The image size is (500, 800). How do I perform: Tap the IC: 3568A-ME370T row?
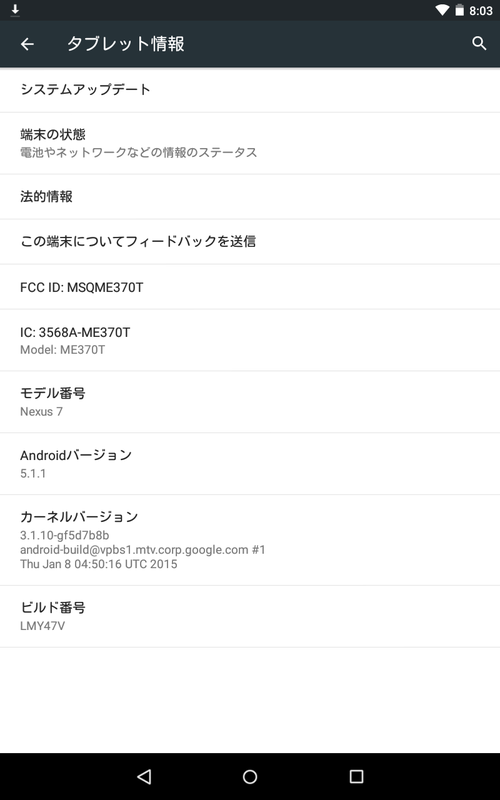point(250,340)
